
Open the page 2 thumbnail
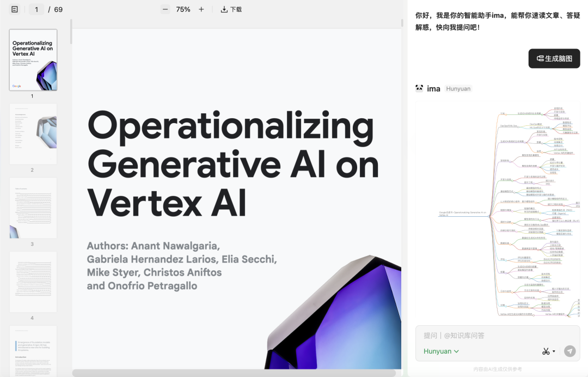coord(33,134)
